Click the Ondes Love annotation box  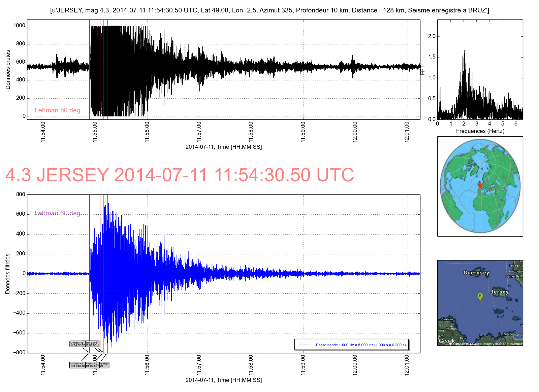[x=92, y=344]
